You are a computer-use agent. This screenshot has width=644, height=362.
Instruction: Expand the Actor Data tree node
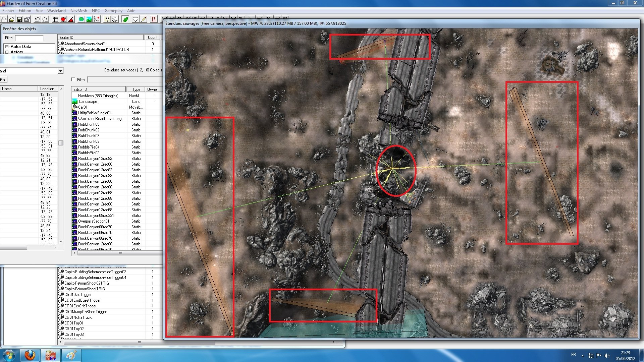coord(7,47)
